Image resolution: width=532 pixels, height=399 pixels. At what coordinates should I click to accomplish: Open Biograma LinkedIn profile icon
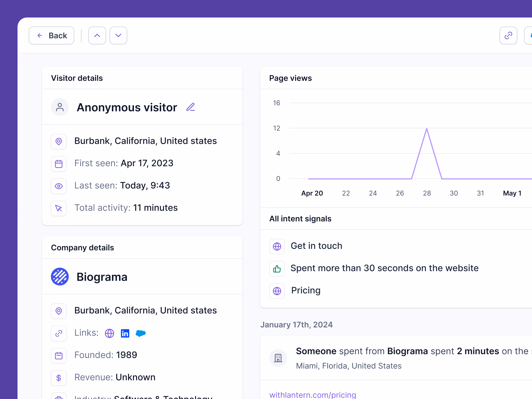[125, 333]
